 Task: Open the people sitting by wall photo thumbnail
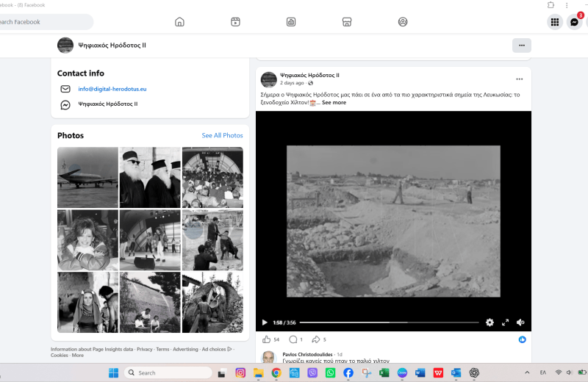point(150,303)
